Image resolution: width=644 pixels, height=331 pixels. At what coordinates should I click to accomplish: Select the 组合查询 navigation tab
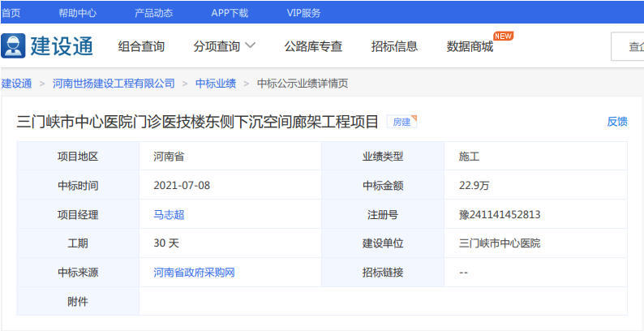pyautogui.click(x=141, y=46)
